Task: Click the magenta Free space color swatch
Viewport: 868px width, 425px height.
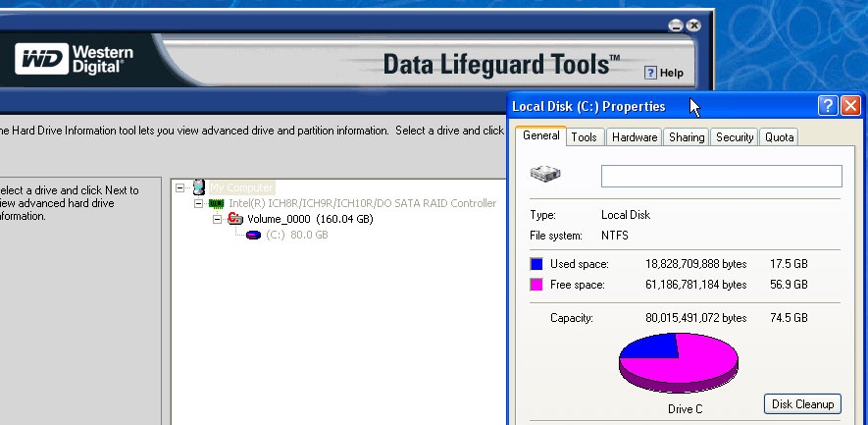Action: tap(536, 285)
